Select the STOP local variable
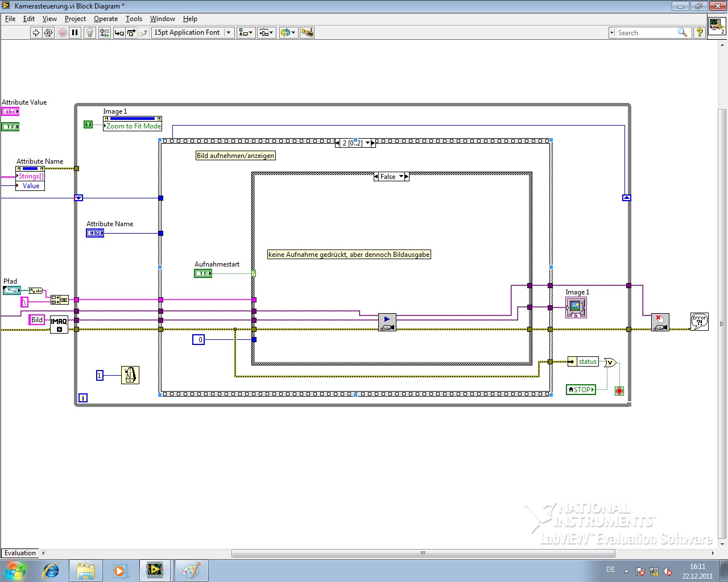Image resolution: width=728 pixels, height=582 pixels. [x=581, y=390]
